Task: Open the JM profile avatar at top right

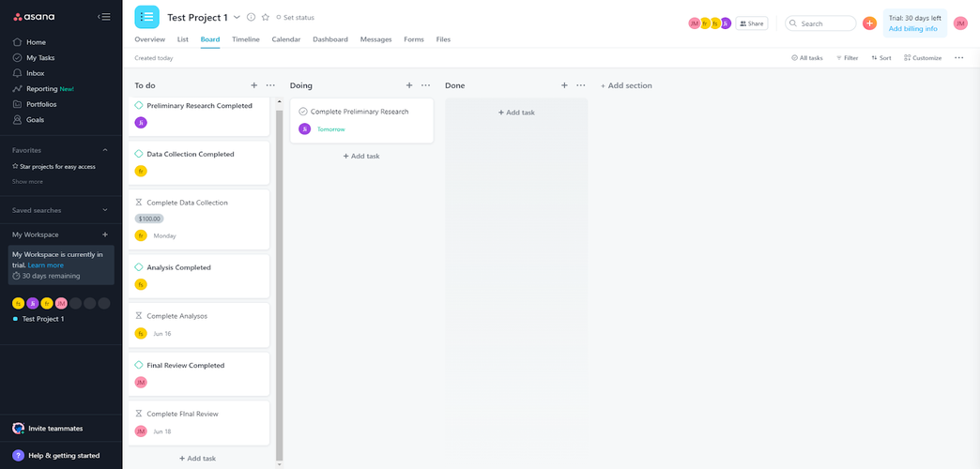Action: coord(960,23)
